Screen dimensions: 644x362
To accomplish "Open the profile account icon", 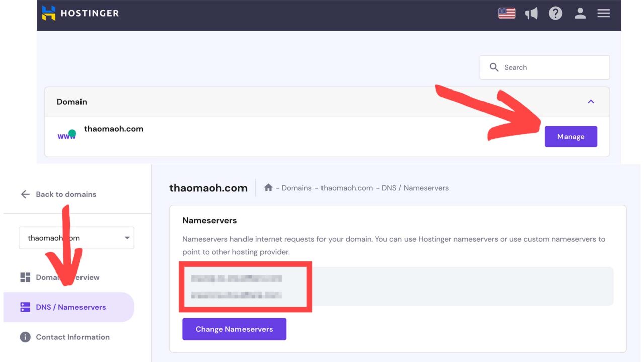I will pos(580,13).
